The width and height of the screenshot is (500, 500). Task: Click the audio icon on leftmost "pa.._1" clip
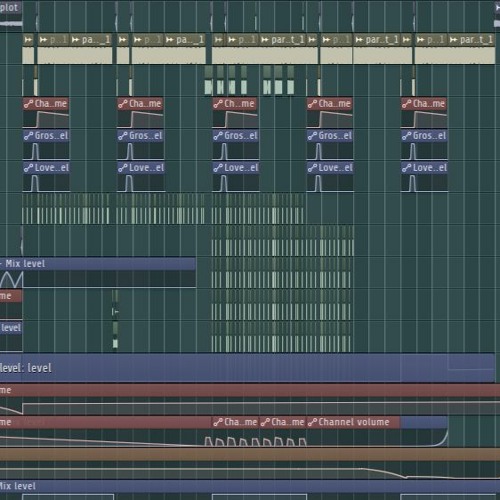coord(76,40)
